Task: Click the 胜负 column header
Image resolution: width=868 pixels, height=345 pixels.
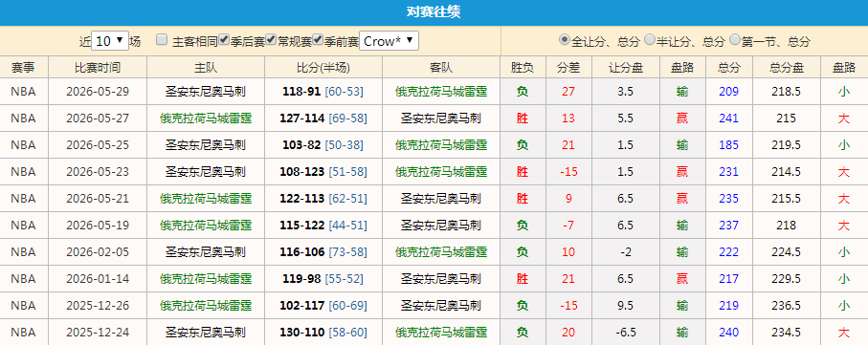Action: pyautogui.click(x=523, y=68)
